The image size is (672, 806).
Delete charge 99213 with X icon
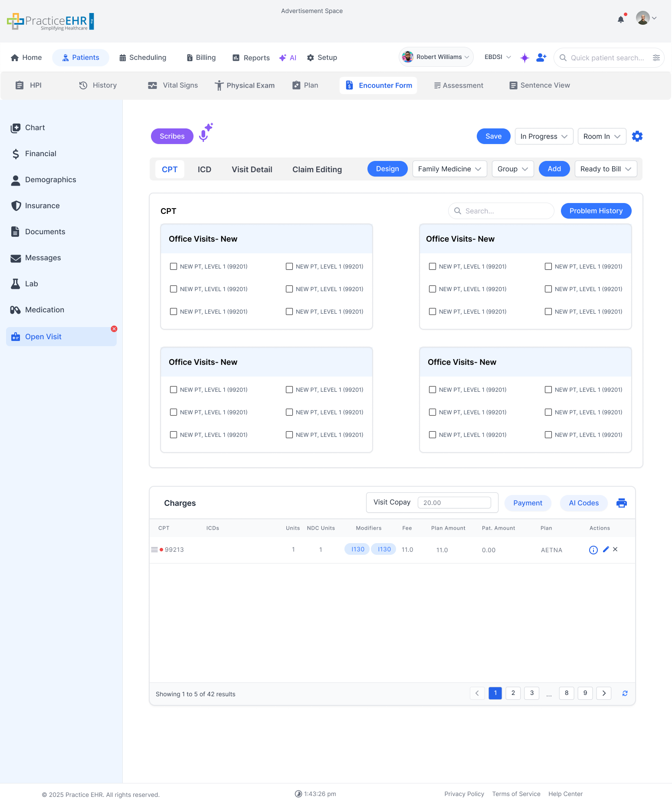click(615, 549)
